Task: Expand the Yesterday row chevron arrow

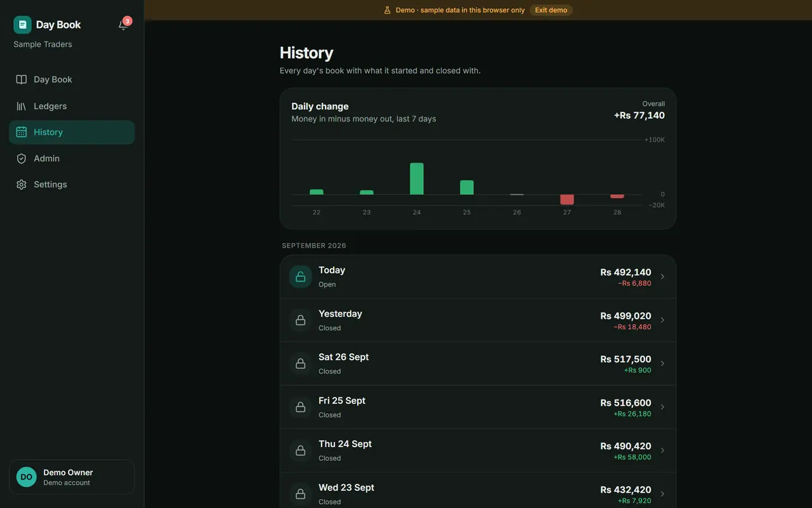Action: 662,320
